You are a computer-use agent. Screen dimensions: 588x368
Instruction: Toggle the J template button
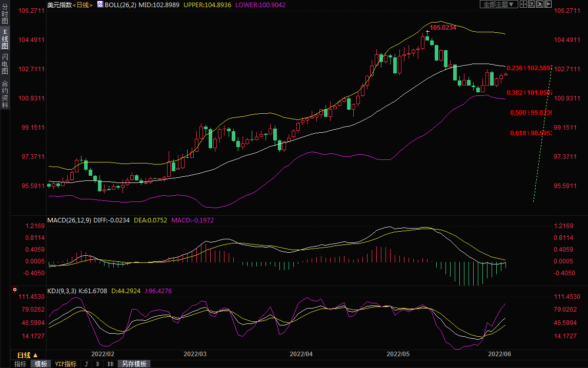(86, 364)
